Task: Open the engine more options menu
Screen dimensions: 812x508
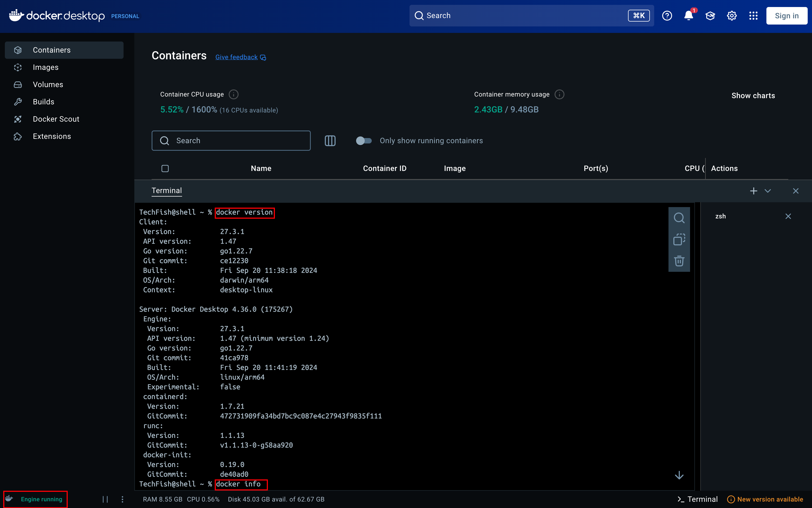Action: [x=122, y=499]
